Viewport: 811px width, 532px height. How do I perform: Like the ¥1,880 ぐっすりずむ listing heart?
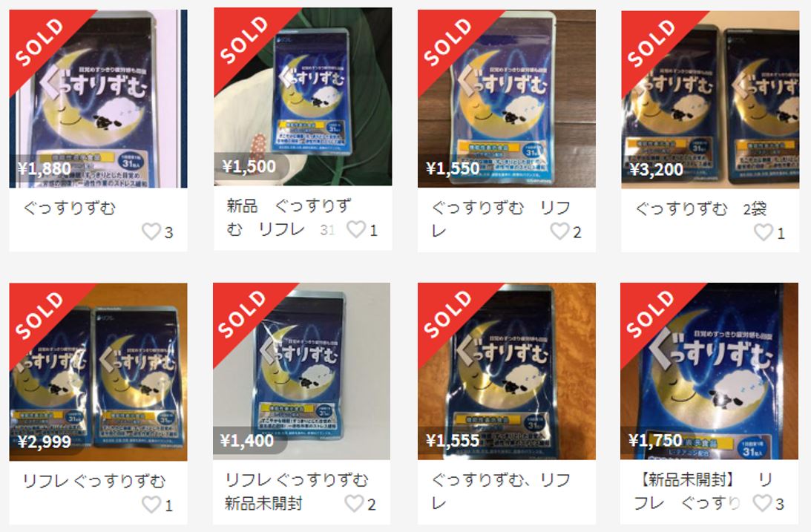click(151, 231)
